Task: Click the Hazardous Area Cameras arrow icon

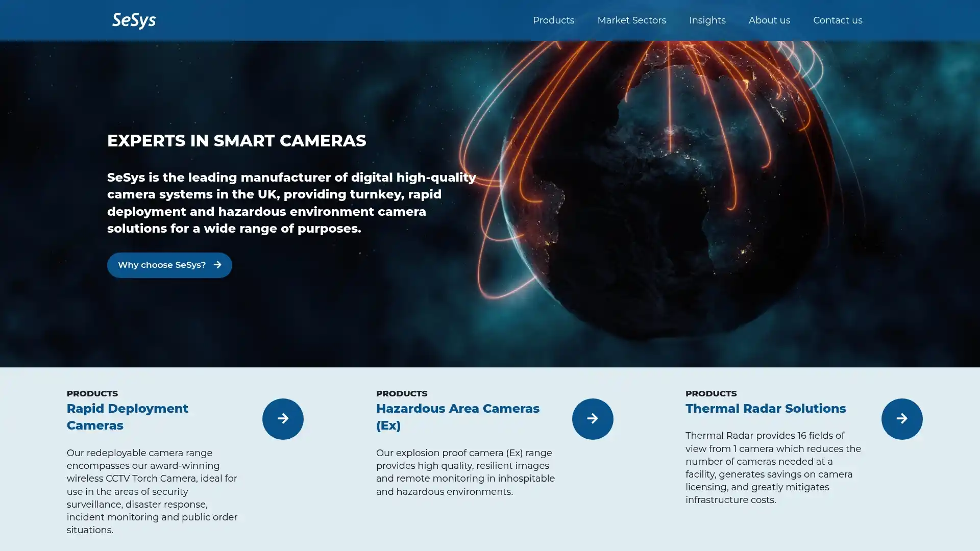Action: click(x=593, y=419)
